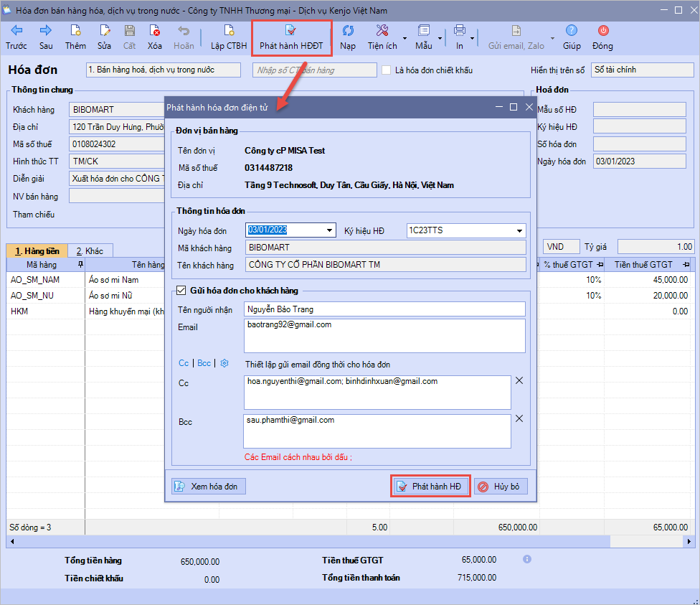This screenshot has width=700, height=605.
Task: Open the Giúp (help) icon
Action: [x=572, y=31]
